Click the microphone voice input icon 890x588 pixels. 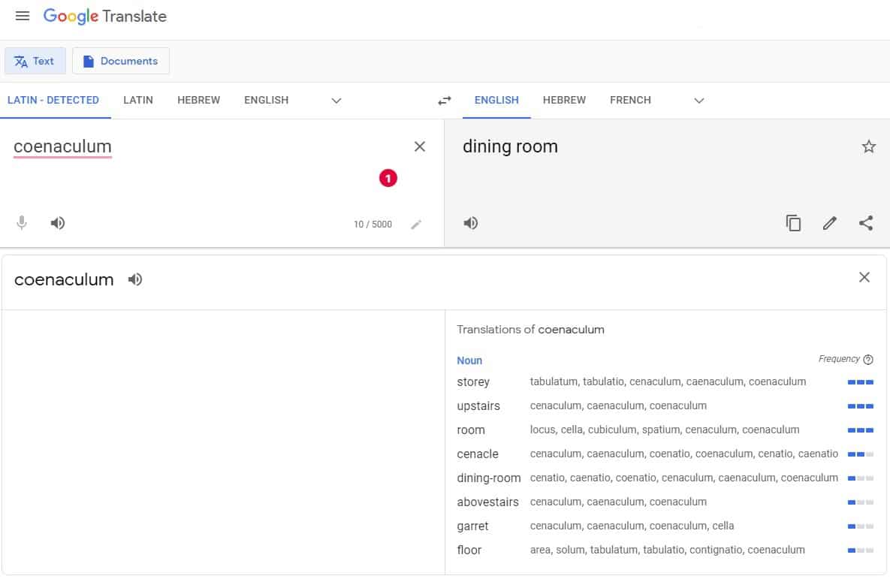tap(22, 223)
